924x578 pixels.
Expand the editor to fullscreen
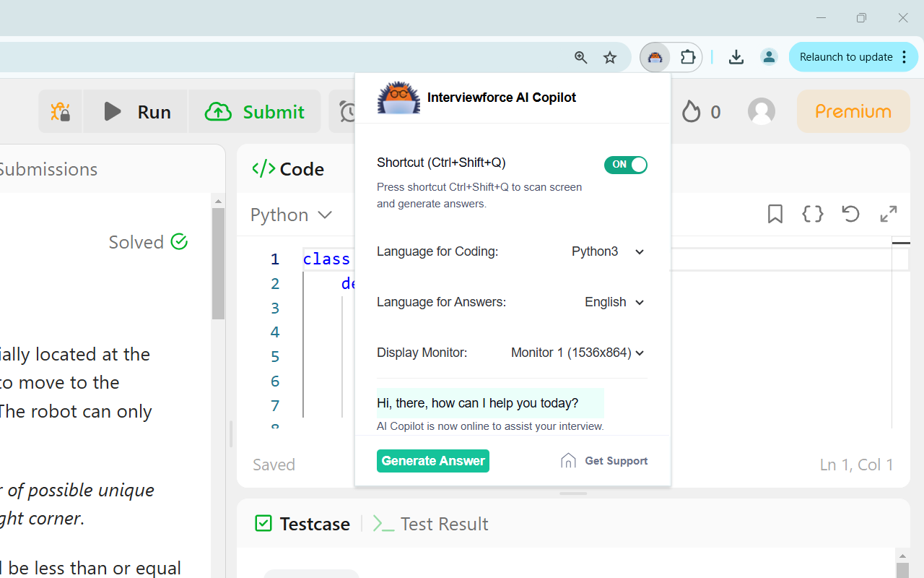(888, 214)
